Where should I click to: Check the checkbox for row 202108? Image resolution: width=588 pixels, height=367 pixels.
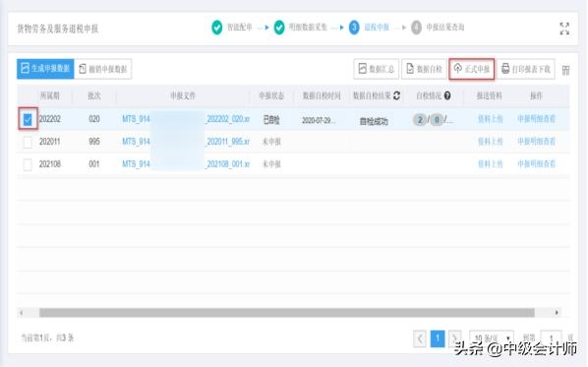click(x=28, y=164)
